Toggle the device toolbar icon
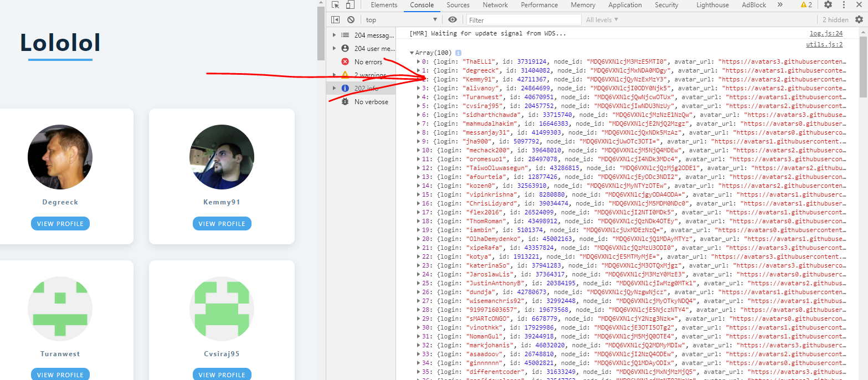 coord(350,5)
